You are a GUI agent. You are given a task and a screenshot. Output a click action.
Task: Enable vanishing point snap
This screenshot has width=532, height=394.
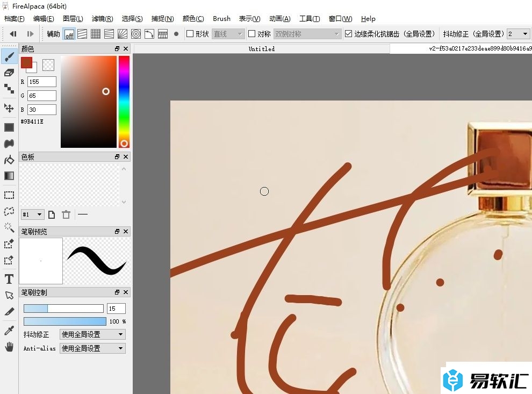tap(109, 34)
